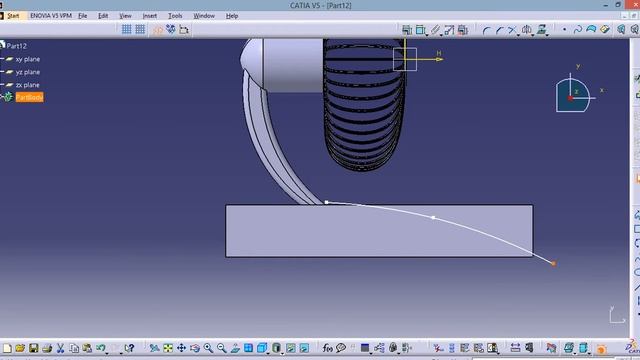Open the Window menu

coord(204,16)
